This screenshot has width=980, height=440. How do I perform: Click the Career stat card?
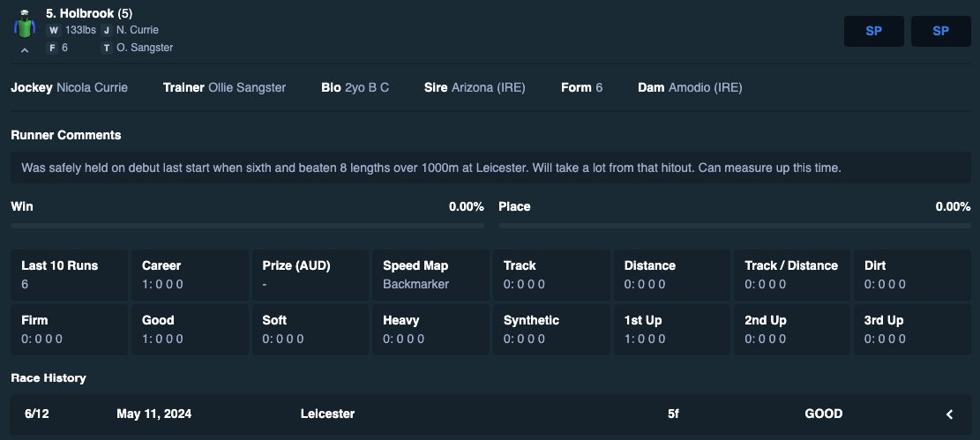point(190,275)
